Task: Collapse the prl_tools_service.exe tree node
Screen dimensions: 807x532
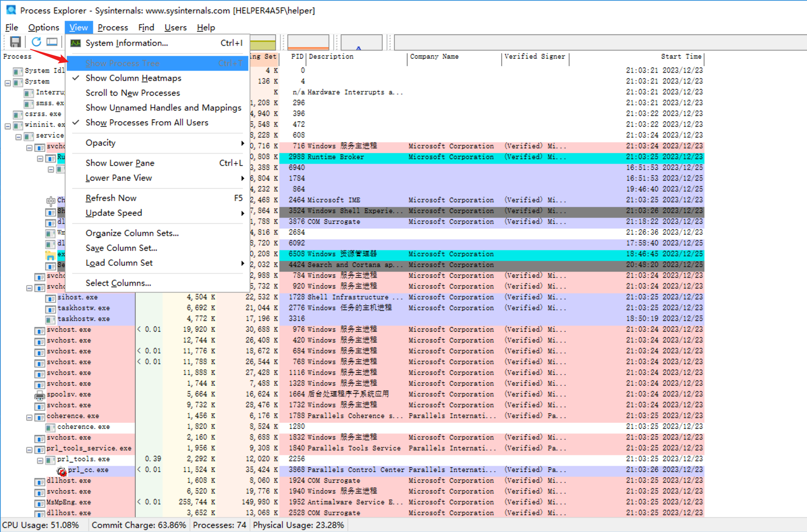Action: coord(29,450)
